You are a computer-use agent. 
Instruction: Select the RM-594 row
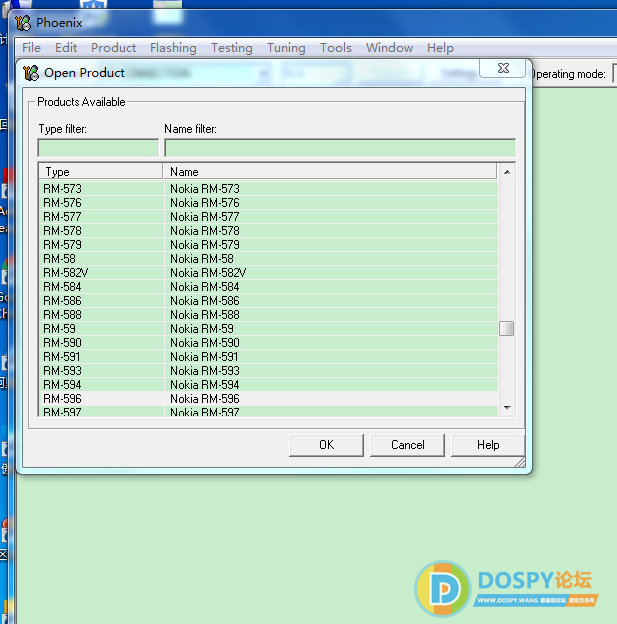pos(268,384)
